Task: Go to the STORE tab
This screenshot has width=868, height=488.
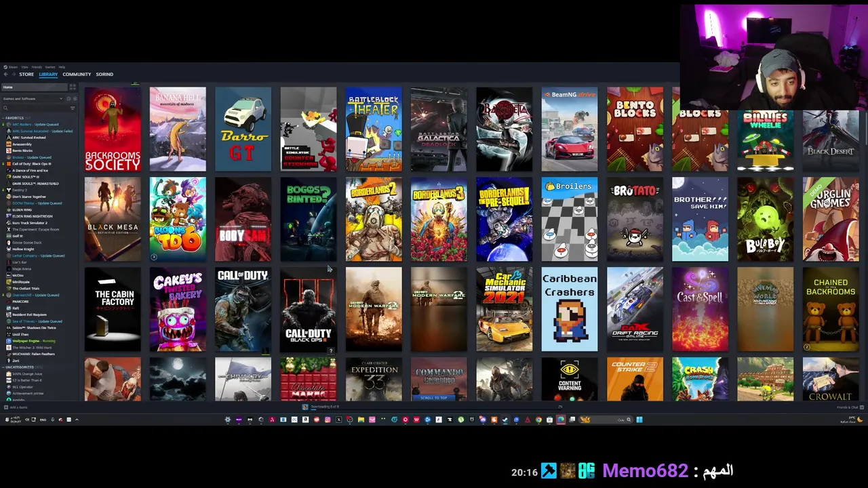Action: click(x=26, y=74)
